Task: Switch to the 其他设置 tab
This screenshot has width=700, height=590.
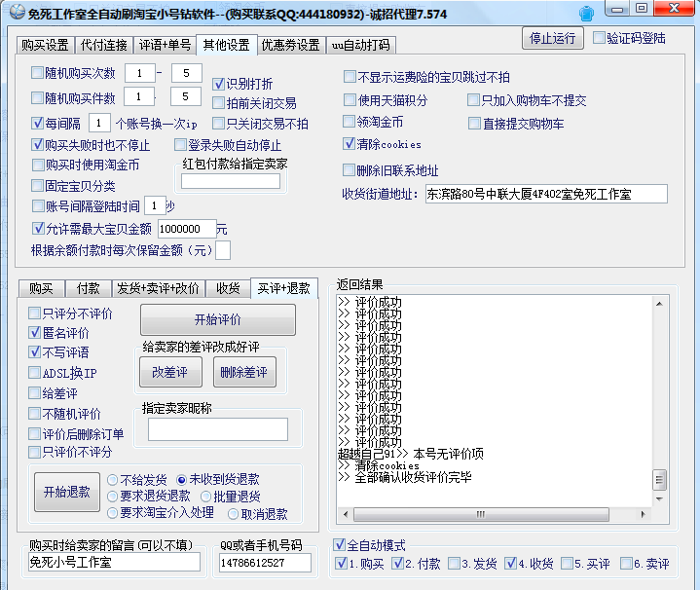Action: click(x=226, y=45)
